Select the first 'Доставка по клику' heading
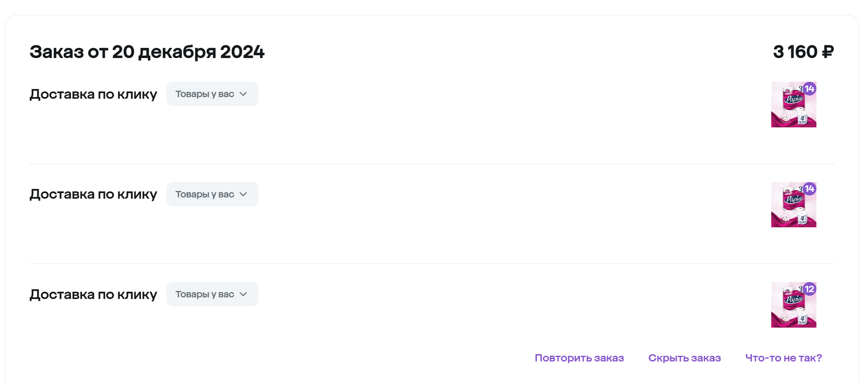Screen dimensions: 868x382 tap(93, 94)
